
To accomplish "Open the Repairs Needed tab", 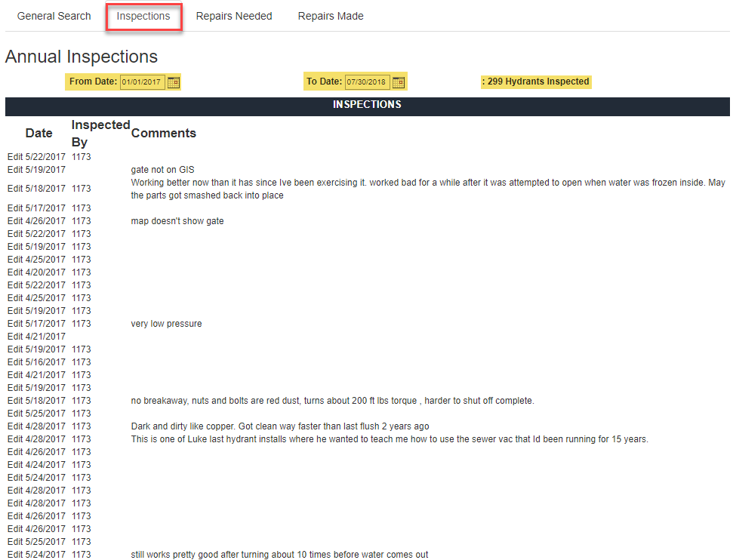I will pos(234,16).
